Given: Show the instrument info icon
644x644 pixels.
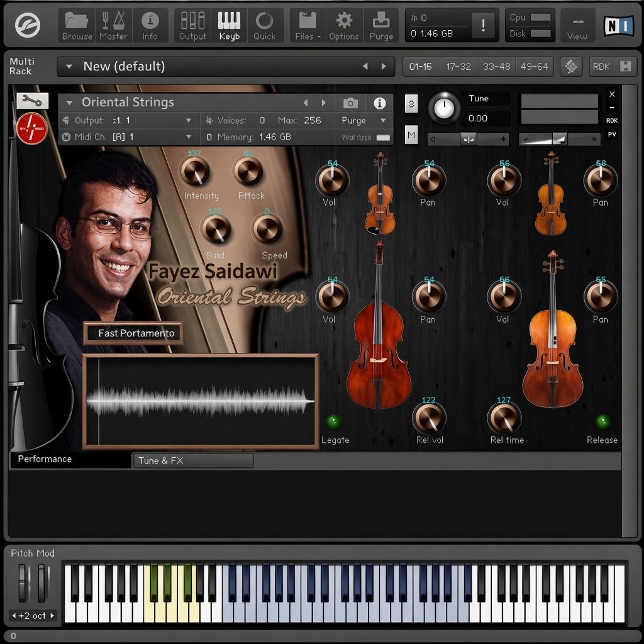Looking at the screenshot, I should [x=379, y=103].
